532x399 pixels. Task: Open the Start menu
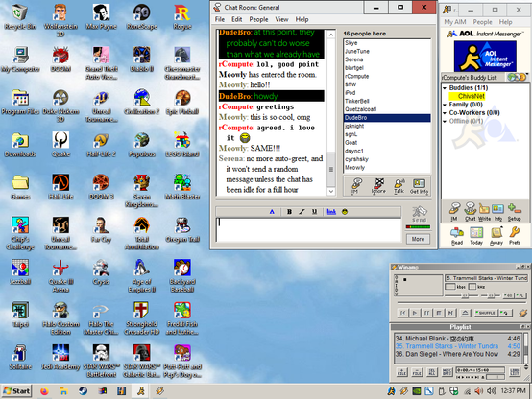16,391
